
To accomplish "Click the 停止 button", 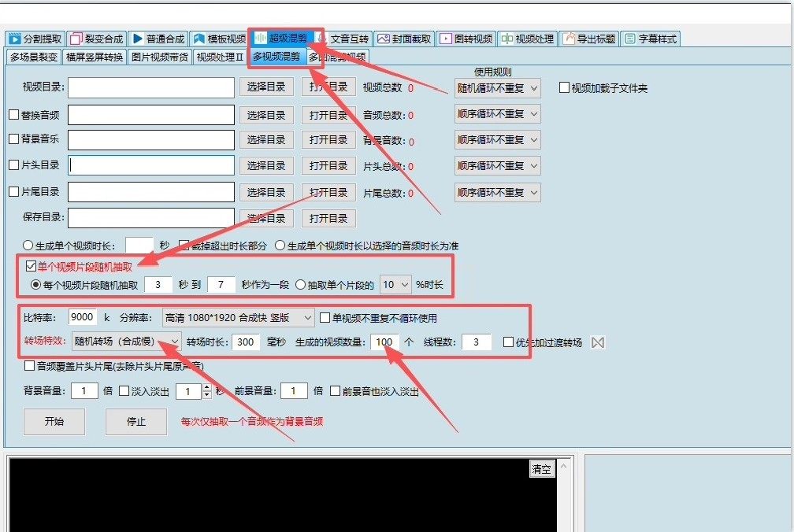I will (x=136, y=421).
